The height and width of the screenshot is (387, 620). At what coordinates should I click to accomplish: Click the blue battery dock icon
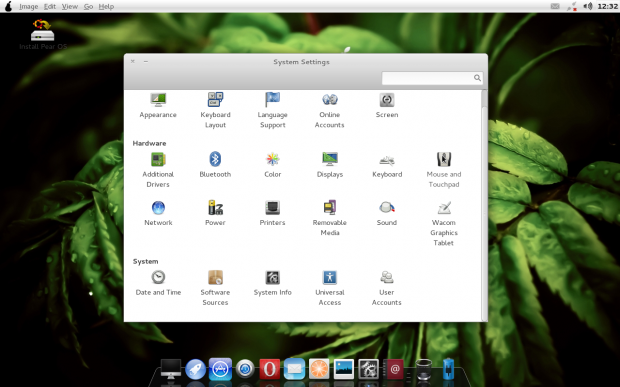click(x=448, y=369)
